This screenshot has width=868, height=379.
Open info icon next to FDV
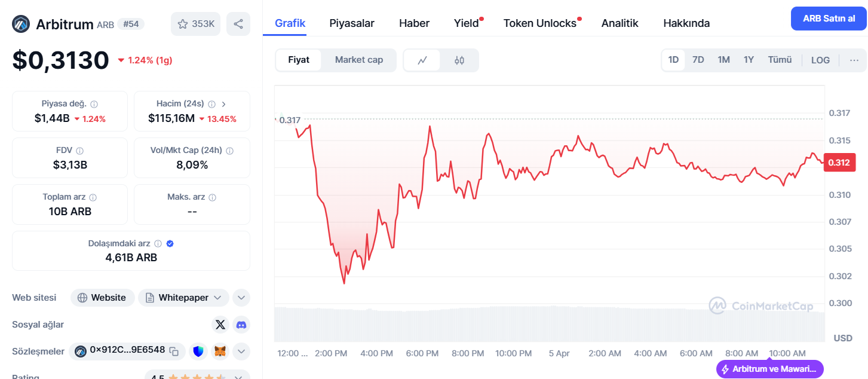point(80,151)
